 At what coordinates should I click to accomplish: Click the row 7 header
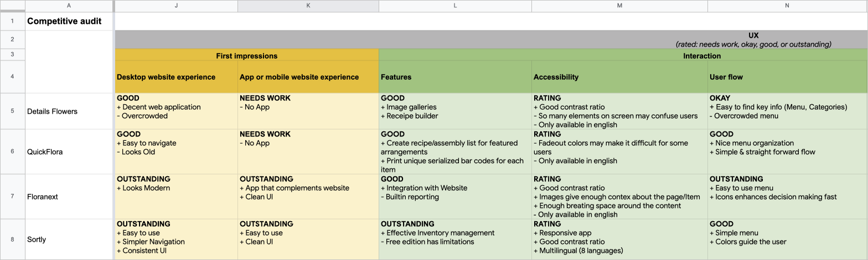[12, 196]
